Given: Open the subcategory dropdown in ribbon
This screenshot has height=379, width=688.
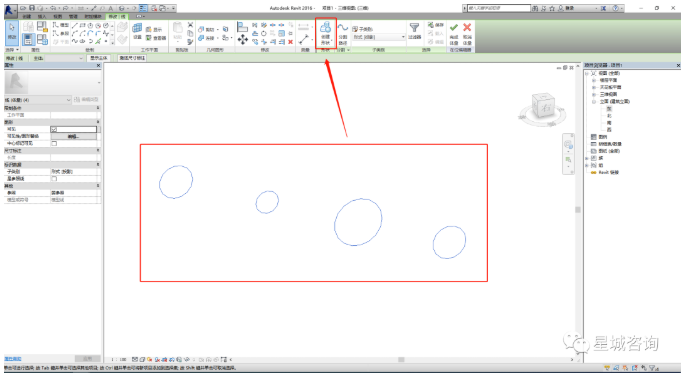Looking at the screenshot, I should pyautogui.click(x=379, y=37).
